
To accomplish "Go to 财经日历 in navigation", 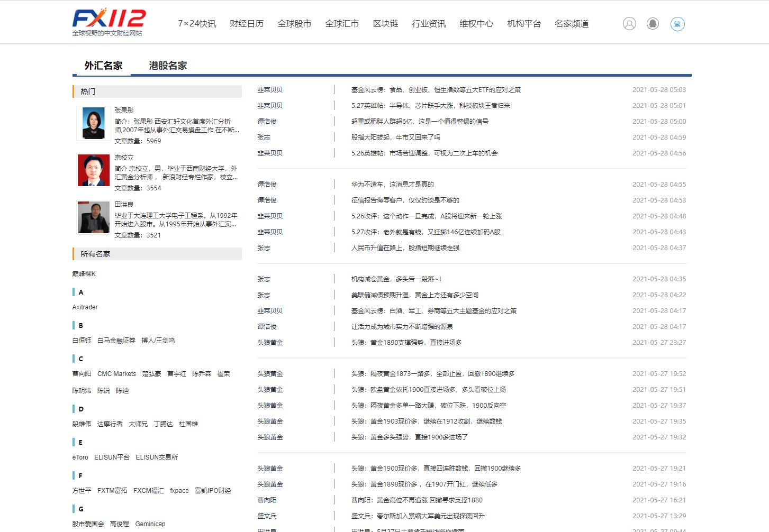I will [x=247, y=24].
